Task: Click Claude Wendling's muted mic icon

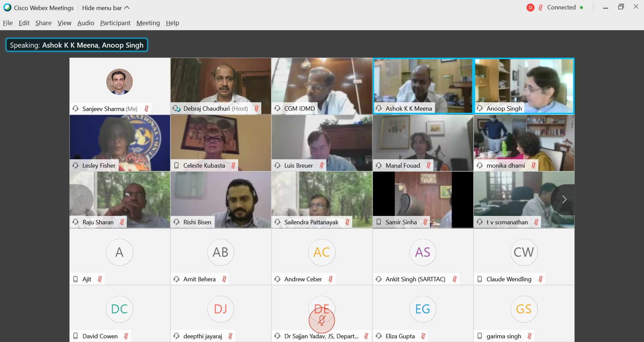Action: (x=541, y=279)
